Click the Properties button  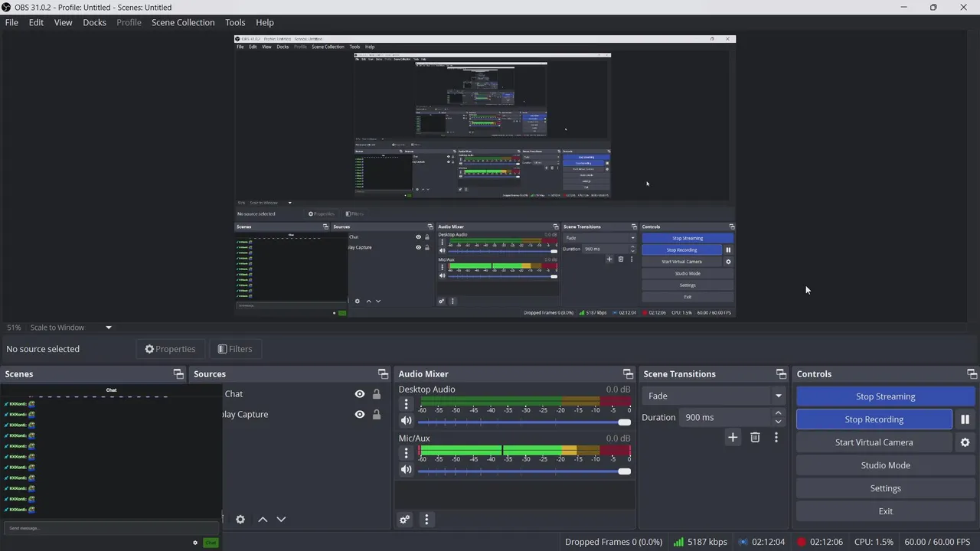(171, 349)
